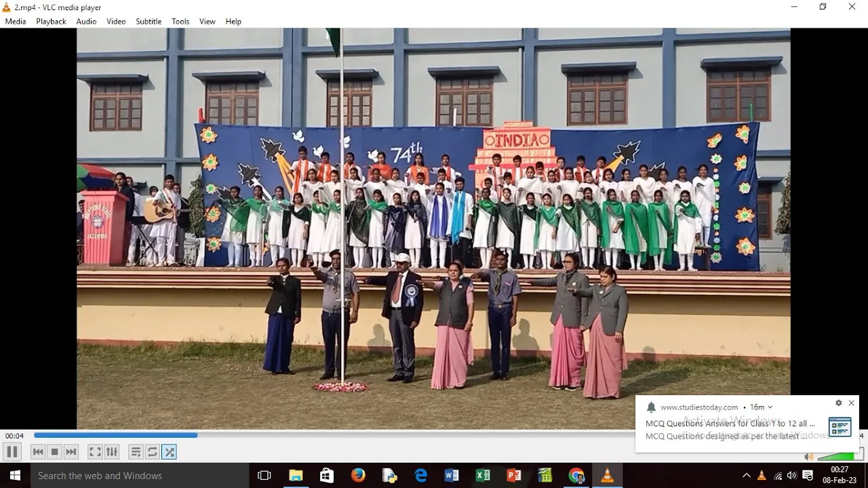Open File Explorer from taskbar
The width and height of the screenshot is (868, 488).
[x=296, y=476]
